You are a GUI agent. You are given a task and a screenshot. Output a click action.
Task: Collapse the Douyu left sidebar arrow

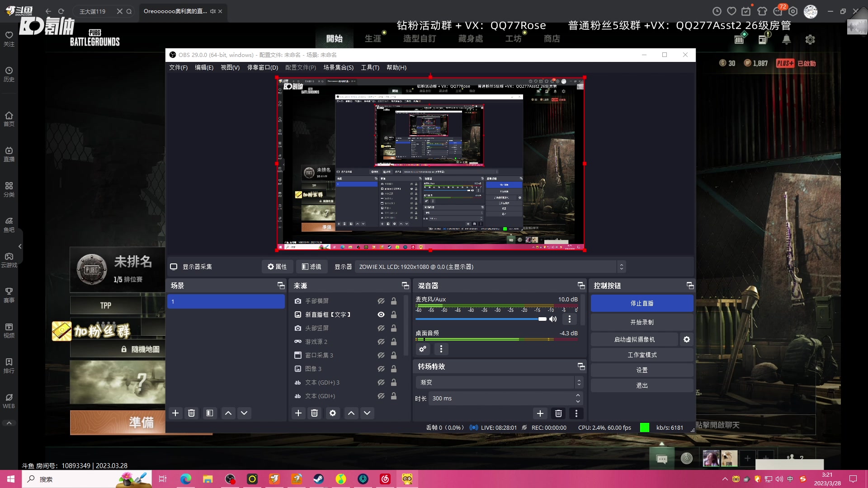click(20, 247)
